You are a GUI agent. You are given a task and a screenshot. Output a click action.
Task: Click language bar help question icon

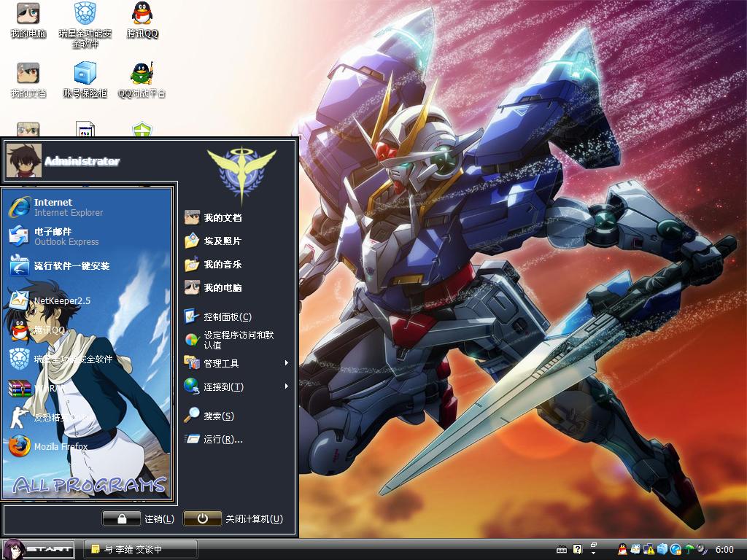coord(578,549)
